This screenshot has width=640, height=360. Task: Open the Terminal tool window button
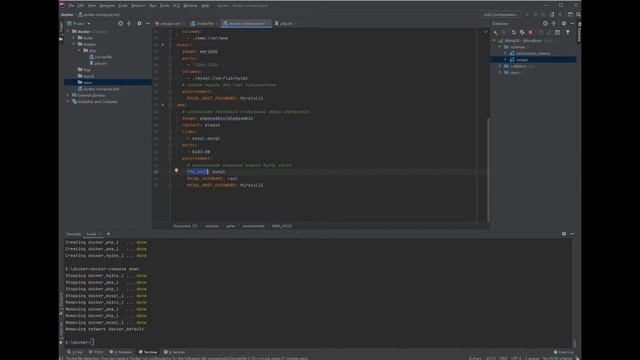coord(148,352)
